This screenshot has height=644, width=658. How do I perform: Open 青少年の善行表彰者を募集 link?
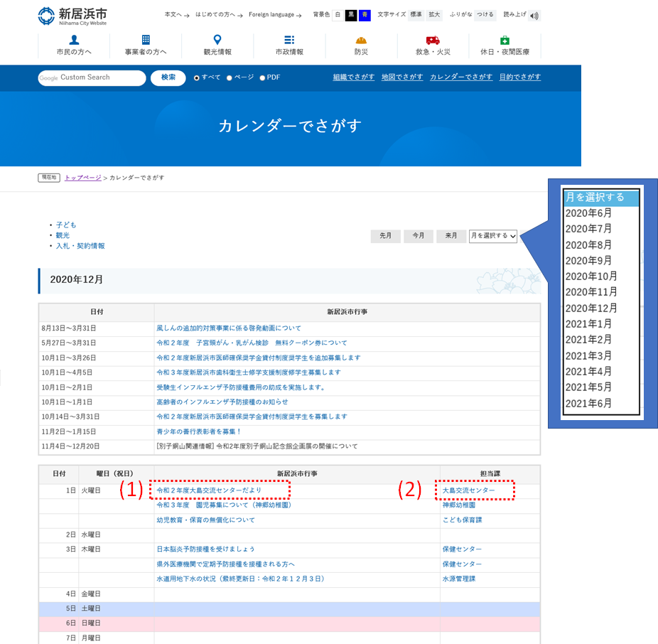[x=198, y=431]
